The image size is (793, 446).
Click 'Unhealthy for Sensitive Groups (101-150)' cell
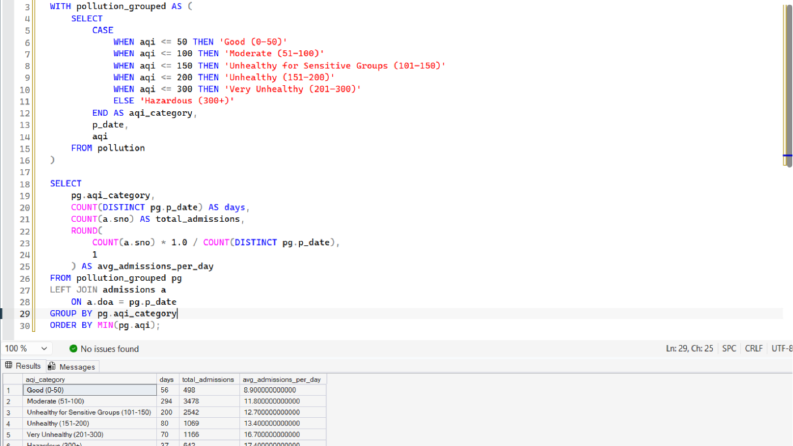point(90,412)
